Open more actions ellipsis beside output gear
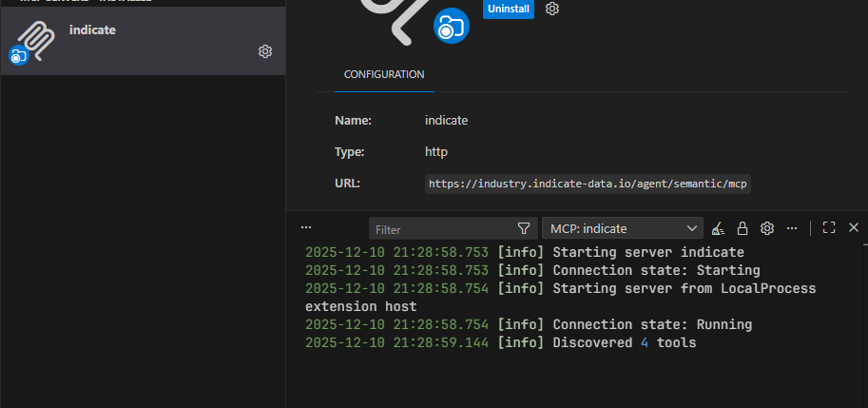Screen dimensions: 868x408 point(792,228)
